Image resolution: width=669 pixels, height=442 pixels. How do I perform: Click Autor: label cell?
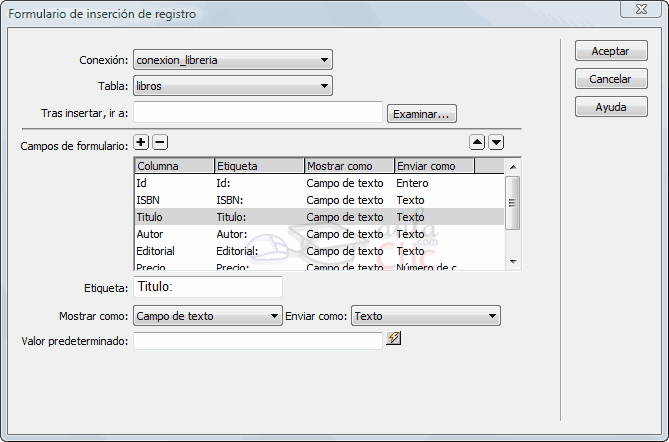click(232, 234)
